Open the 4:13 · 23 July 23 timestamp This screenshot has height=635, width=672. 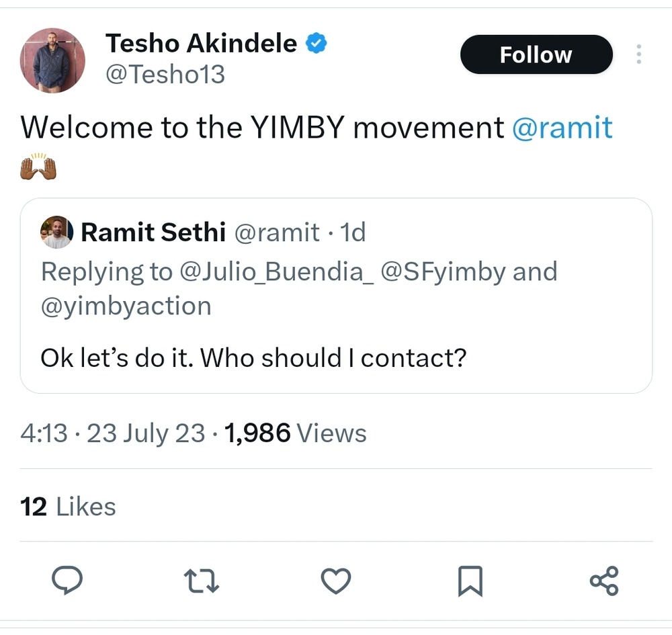click(x=112, y=433)
